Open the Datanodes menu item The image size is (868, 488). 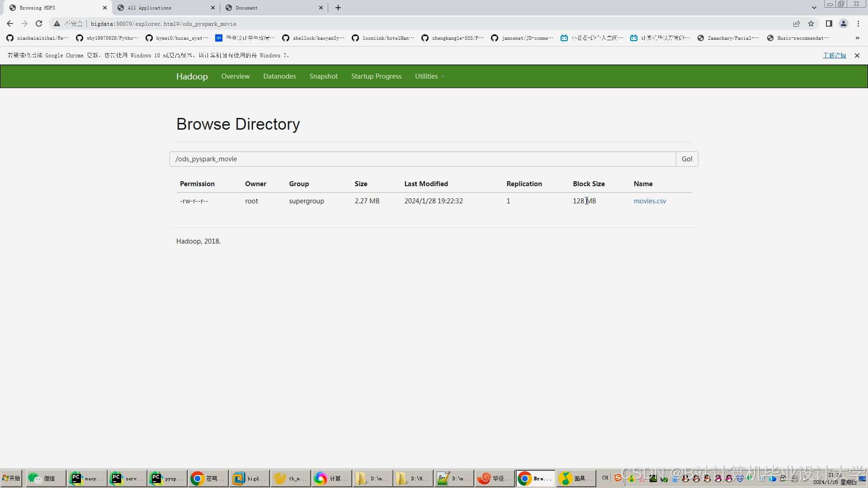pyautogui.click(x=279, y=76)
